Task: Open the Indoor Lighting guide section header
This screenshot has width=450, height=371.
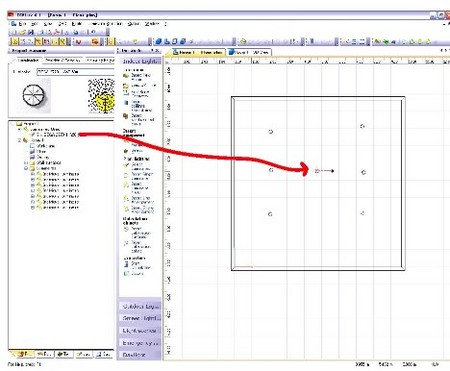Action: 140,61
